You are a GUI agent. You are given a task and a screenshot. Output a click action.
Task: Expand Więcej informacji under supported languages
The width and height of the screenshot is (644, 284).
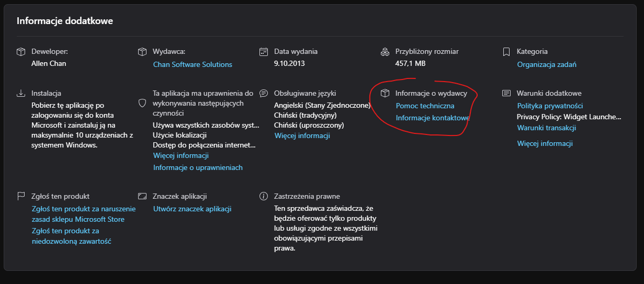point(302,135)
